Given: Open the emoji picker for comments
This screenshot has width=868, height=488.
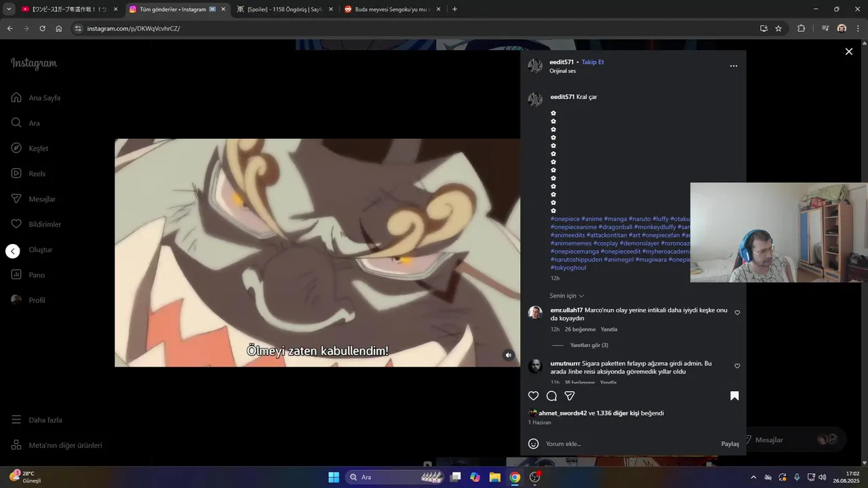Looking at the screenshot, I should pyautogui.click(x=534, y=444).
